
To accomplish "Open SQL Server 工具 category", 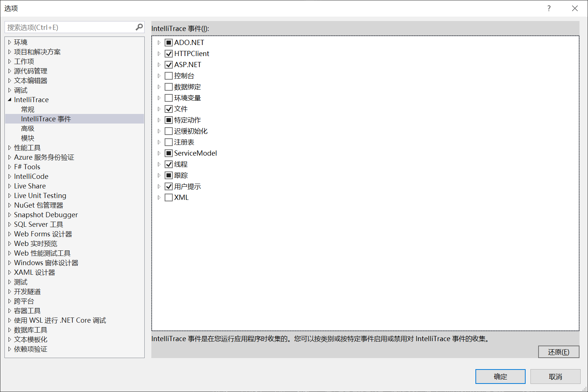I will (x=38, y=224).
